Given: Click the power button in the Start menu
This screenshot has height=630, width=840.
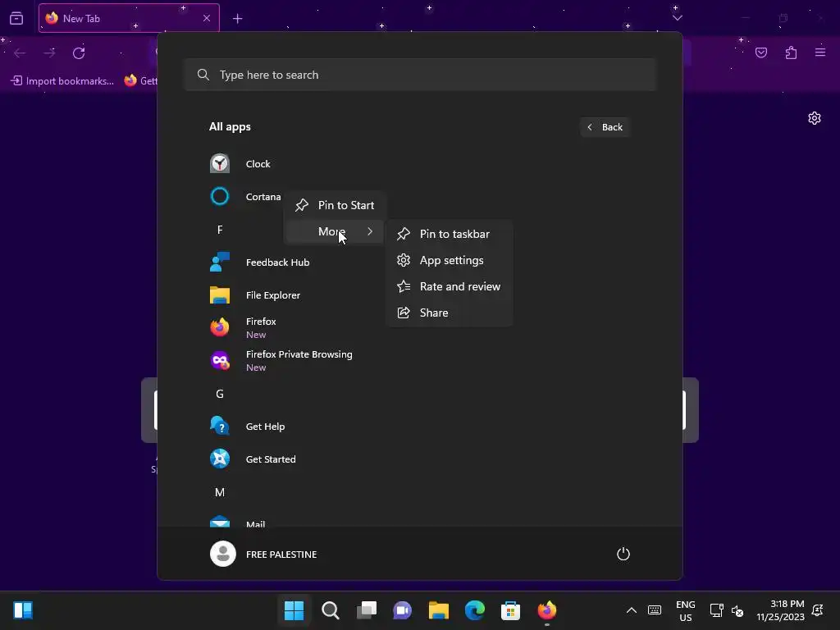Looking at the screenshot, I should coord(623,554).
